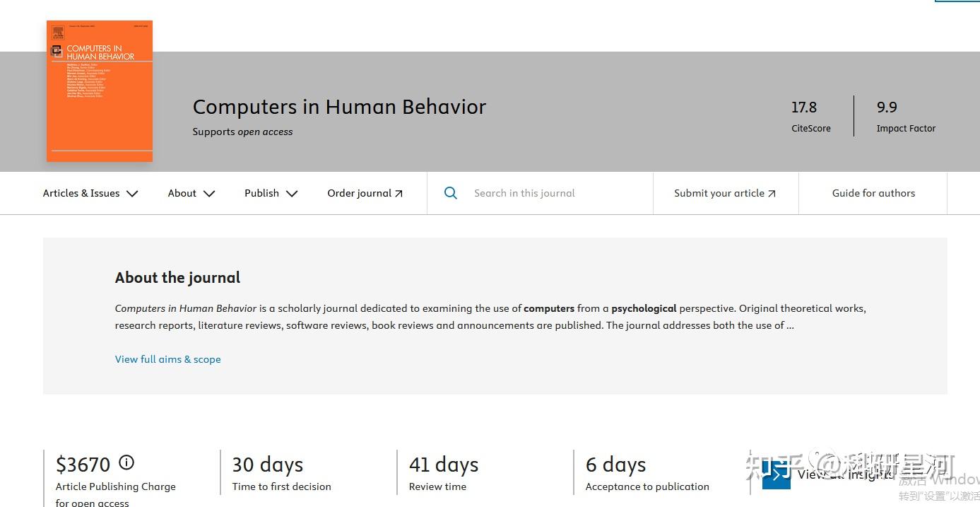Open View full aims & scope
Viewport: 980px width, 507px height.
tap(167, 359)
